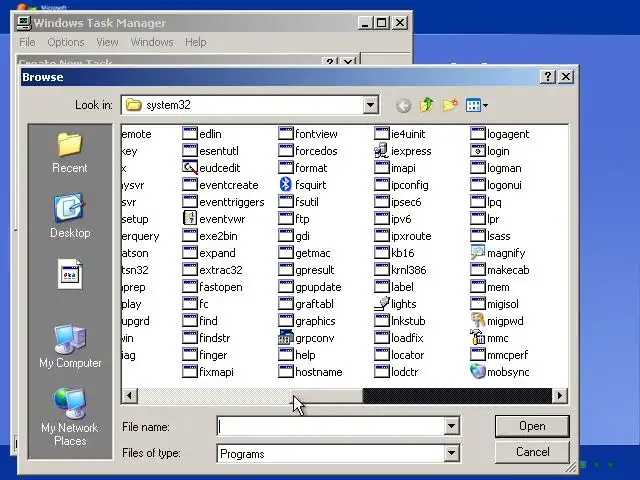
Task: Select the file named getmac
Action: tap(313, 253)
